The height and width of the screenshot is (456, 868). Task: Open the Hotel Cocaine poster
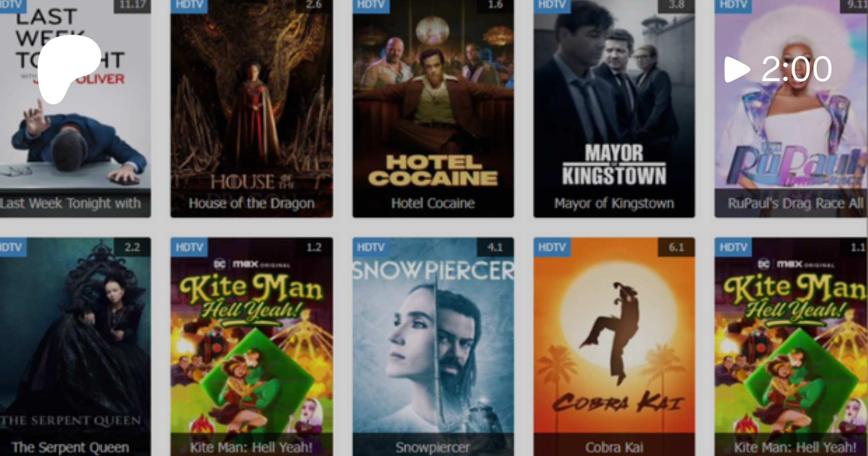[433, 109]
